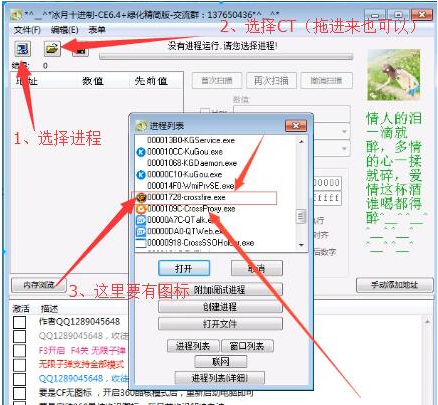The image size is (438, 405).
Task: Click the main window title bar icon
Action: (x=16, y=15)
